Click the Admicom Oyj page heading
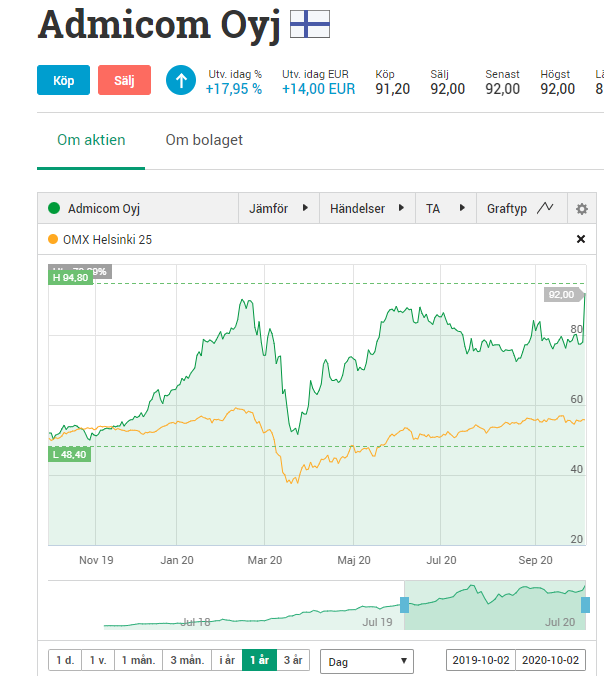This screenshot has width=604, height=676. [159, 25]
